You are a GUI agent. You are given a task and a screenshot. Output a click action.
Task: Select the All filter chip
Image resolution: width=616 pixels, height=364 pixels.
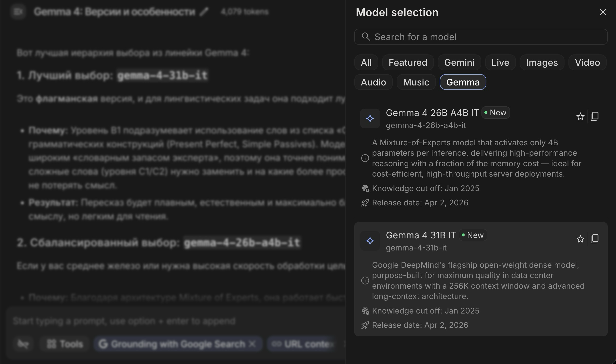tap(366, 62)
